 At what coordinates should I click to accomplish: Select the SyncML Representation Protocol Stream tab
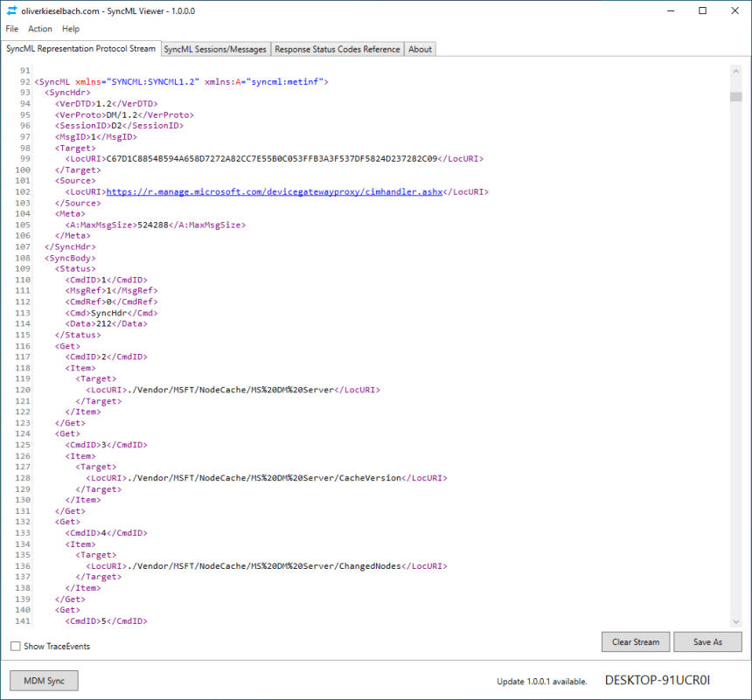[81, 49]
